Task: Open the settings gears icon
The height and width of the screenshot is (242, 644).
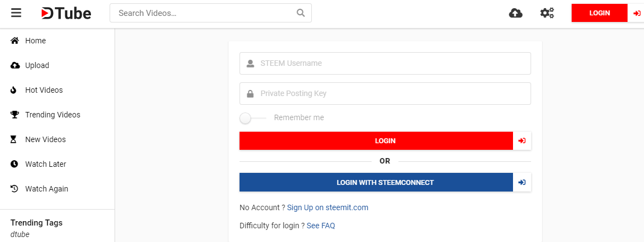Action: [546, 13]
